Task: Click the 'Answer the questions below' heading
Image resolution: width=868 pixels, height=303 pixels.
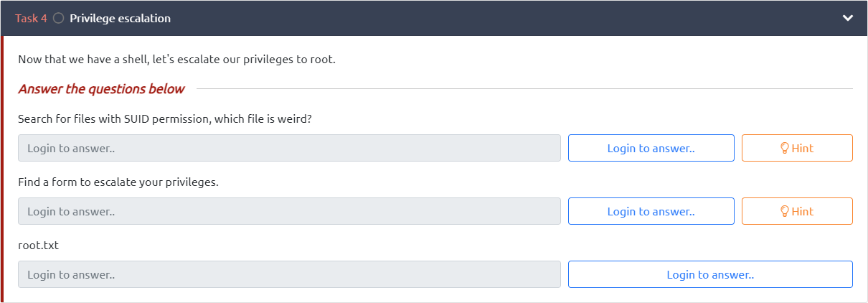Action: pos(101,89)
